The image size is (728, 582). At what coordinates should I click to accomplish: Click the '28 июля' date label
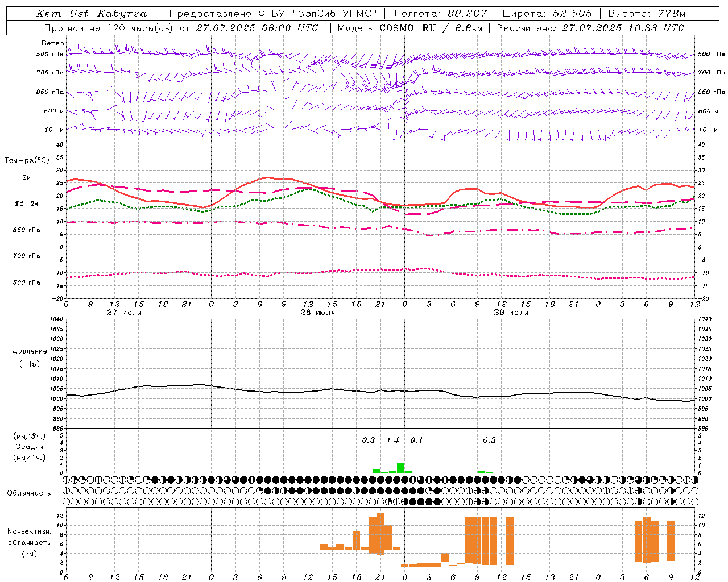(x=318, y=313)
